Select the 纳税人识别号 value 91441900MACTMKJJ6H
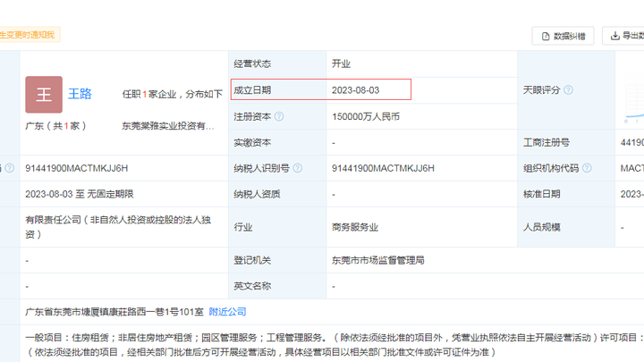644x362 pixels. (x=383, y=168)
